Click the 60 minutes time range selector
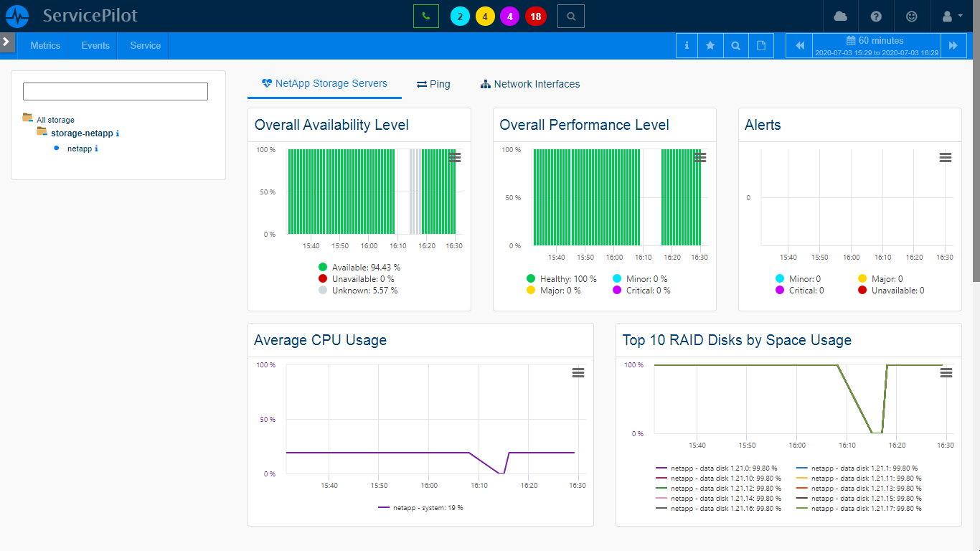This screenshot has width=980, height=551. point(875,44)
